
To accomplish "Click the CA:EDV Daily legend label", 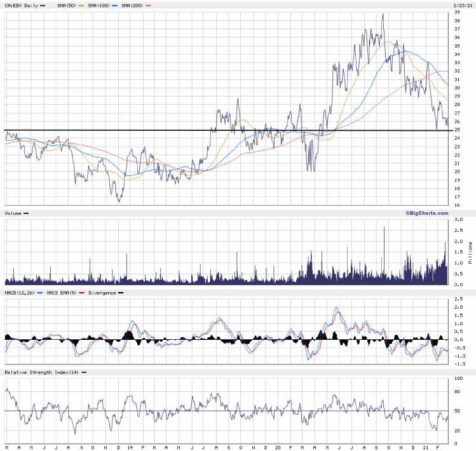I will tap(21, 5).
